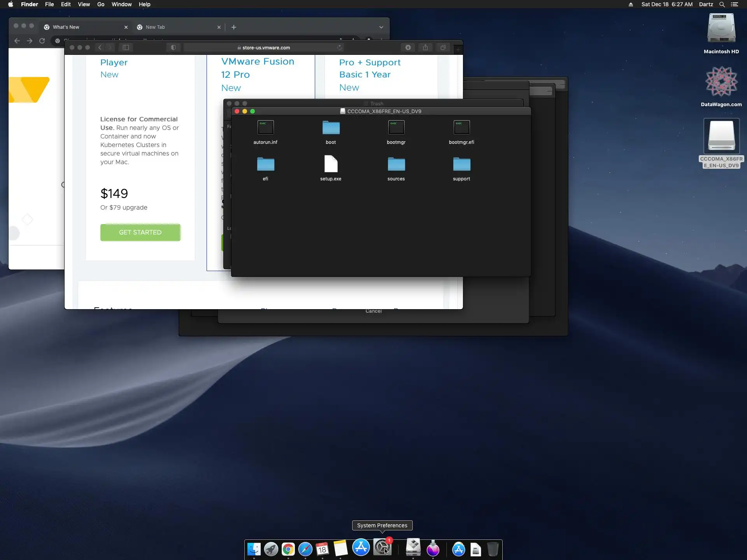Open the bootmgr.efi file
Screen dimensions: 747x560
pyautogui.click(x=461, y=128)
